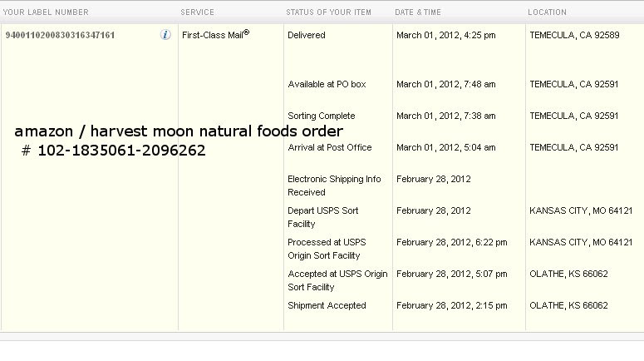Click the Shipment Accepted status
644x361 pixels.
point(327,305)
